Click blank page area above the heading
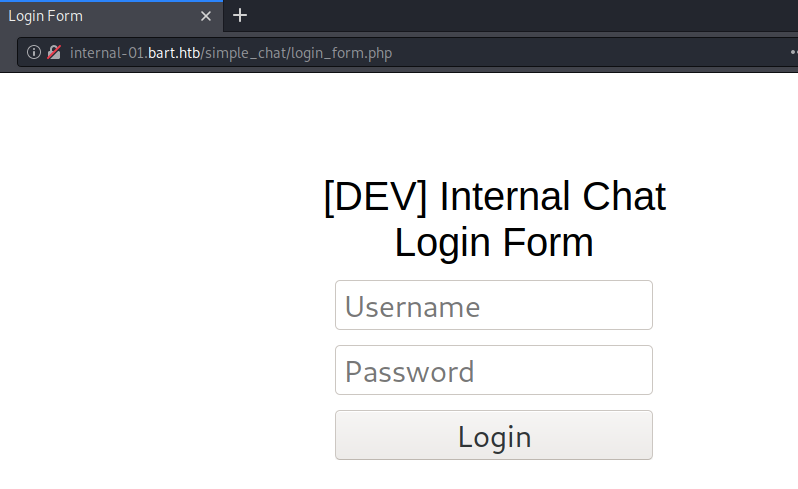 pyautogui.click(x=494, y=120)
